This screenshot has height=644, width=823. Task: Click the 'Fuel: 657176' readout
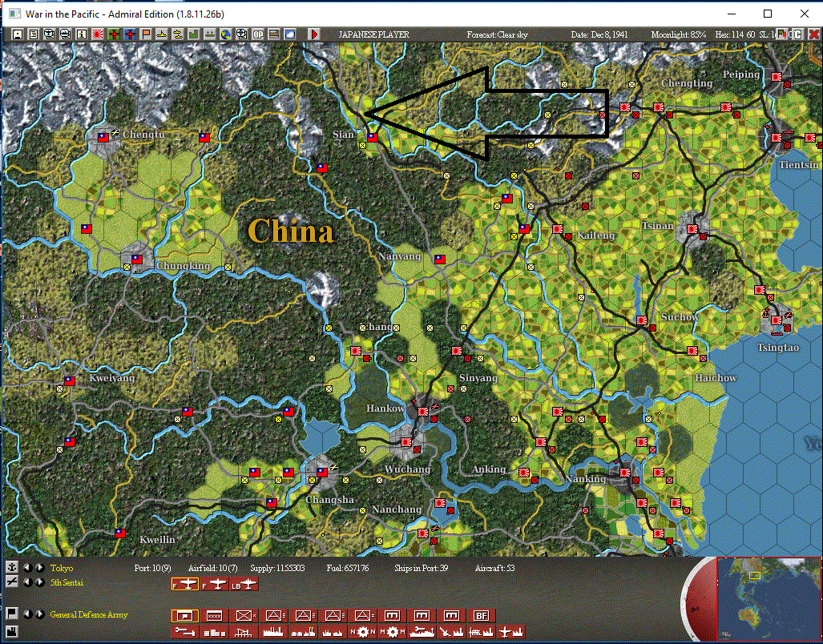[348, 568]
